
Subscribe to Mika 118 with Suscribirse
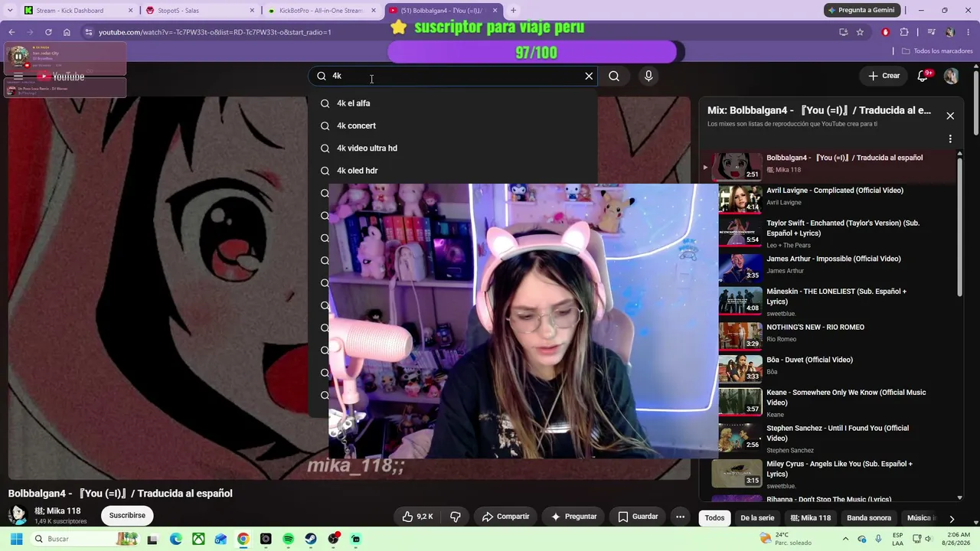(127, 516)
